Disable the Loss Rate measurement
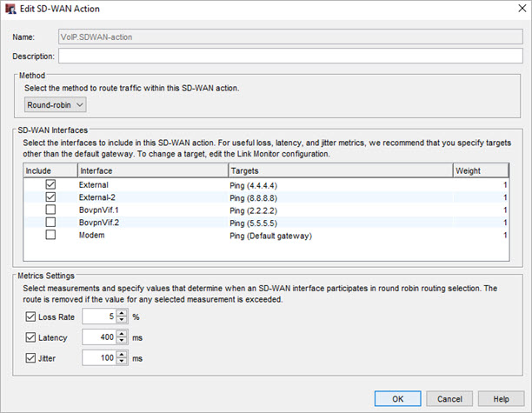 coord(31,316)
